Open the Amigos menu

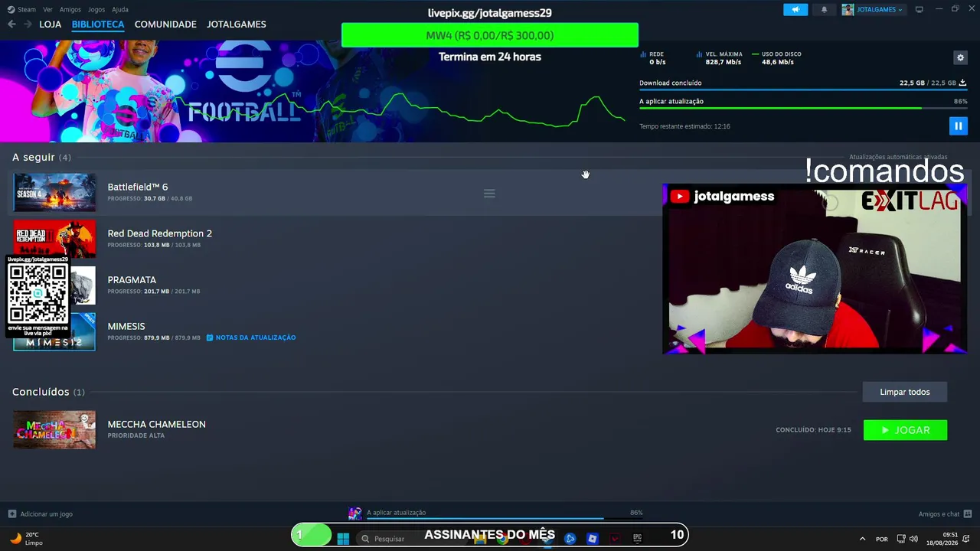pos(70,9)
